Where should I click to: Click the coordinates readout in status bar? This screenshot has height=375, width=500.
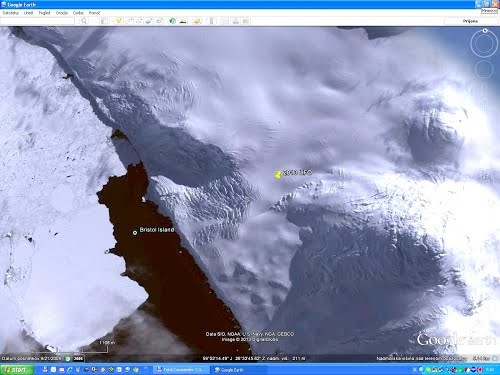pos(254,358)
